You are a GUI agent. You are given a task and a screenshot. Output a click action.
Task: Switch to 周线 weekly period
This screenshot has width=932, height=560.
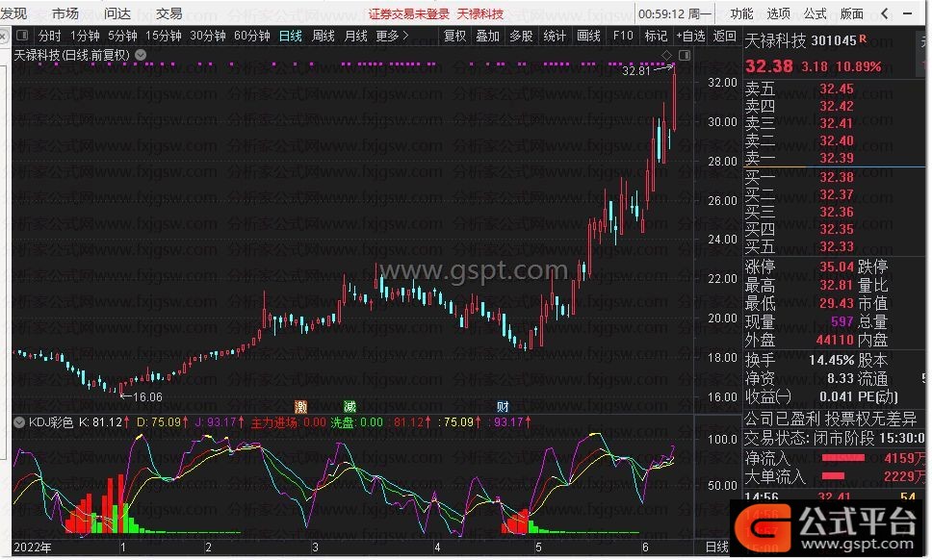(324, 36)
